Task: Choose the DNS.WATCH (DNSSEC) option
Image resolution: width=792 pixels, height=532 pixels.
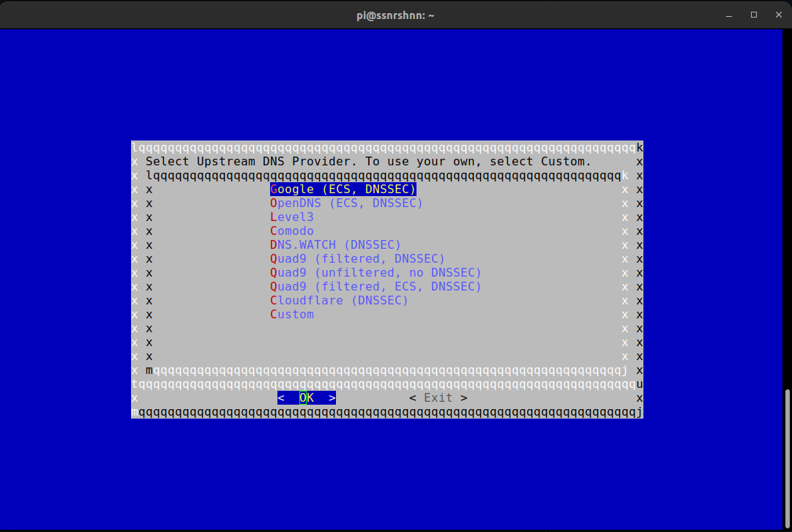Action: (x=335, y=244)
